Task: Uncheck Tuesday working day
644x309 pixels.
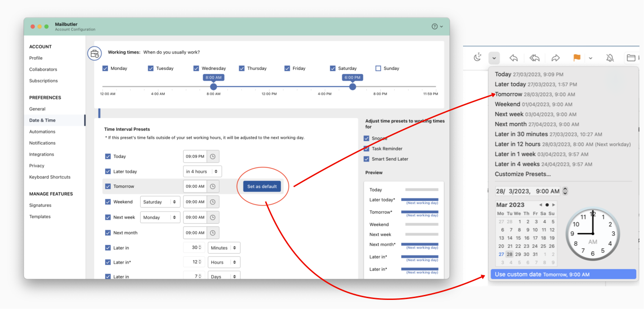Action: (x=151, y=69)
